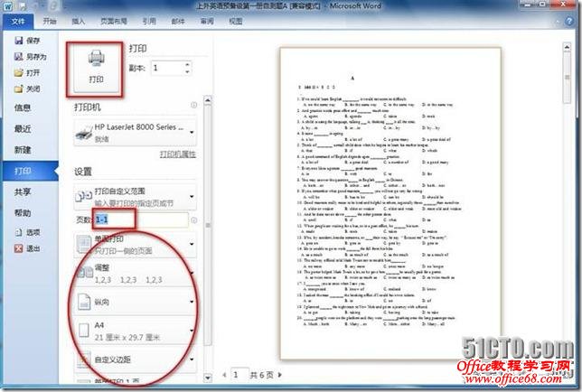Click the 选项 (Options) sidebar icon
The image size is (582, 392).
[x=19, y=232]
